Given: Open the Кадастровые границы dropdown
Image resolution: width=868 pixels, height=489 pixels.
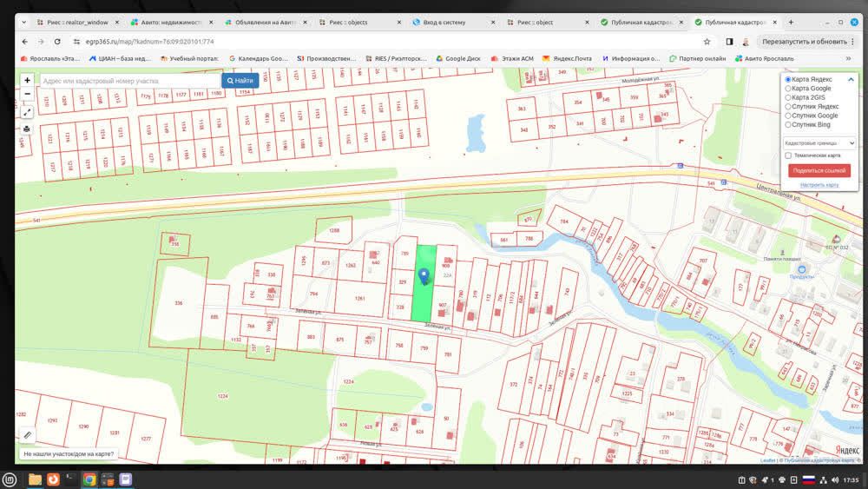Looking at the screenshot, I should (x=819, y=142).
